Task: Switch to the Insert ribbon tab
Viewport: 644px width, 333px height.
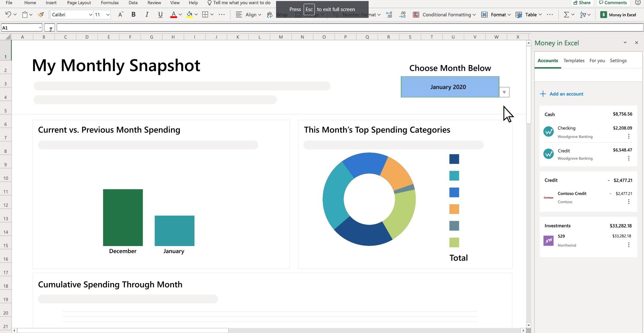Action: [51, 3]
